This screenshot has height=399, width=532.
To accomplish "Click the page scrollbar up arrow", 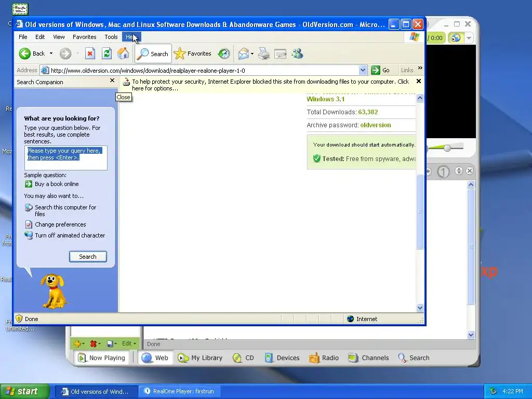I will [420, 98].
